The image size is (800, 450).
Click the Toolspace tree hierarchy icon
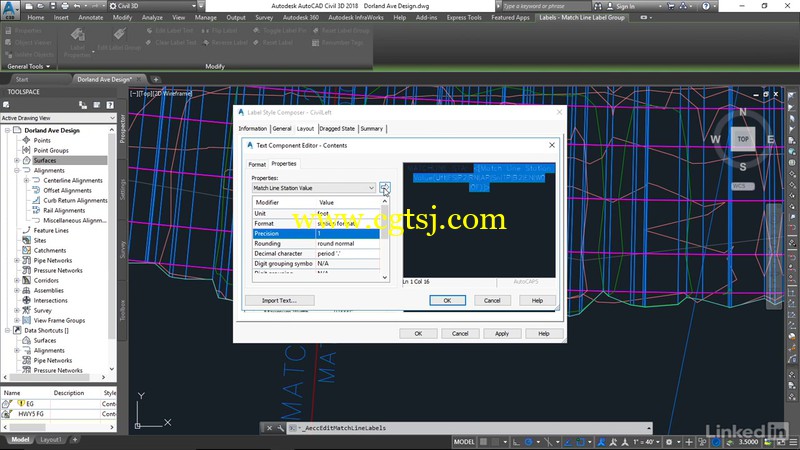tap(83, 105)
